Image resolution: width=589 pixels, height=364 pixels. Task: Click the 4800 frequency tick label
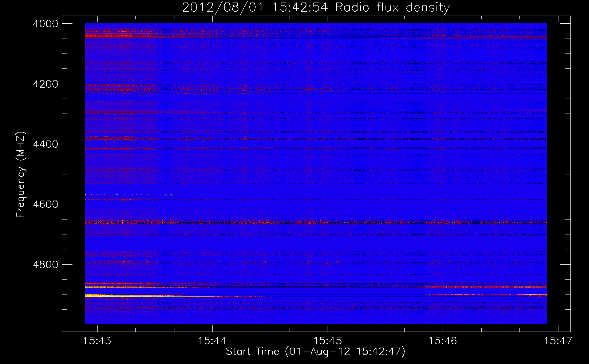point(46,264)
